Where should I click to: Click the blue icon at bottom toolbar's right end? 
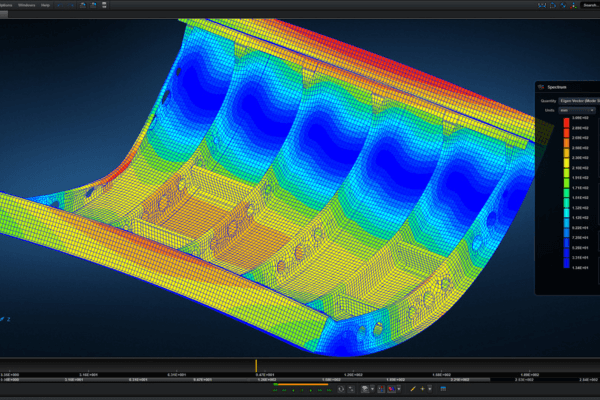tap(442, 389)
